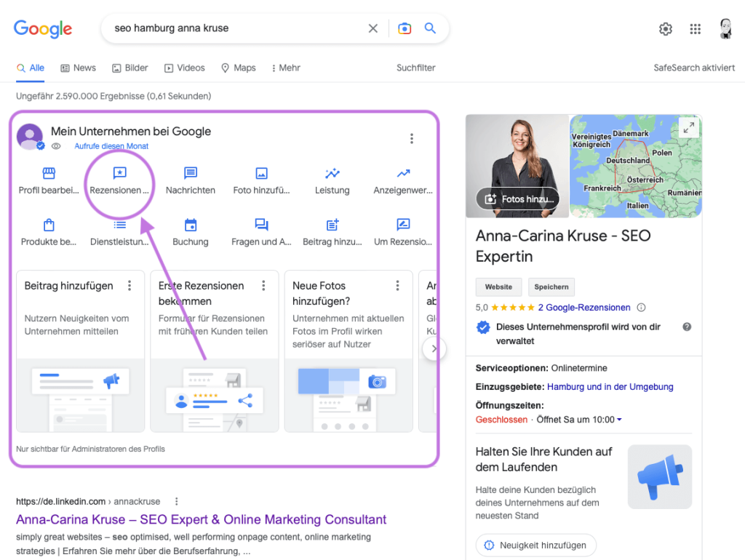
Task: Select the Alle tab
Action: (31, 68)
